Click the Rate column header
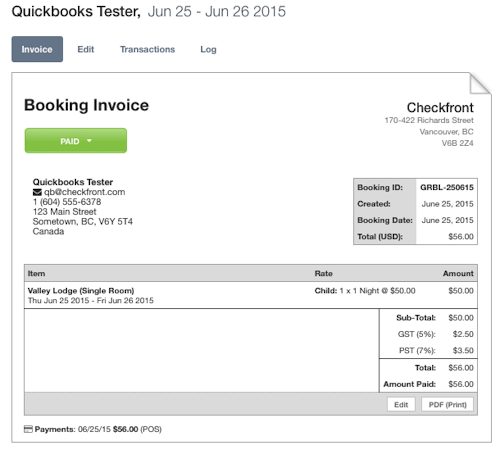This screenshot has width=498, height=450. click(x=323, y=274)
